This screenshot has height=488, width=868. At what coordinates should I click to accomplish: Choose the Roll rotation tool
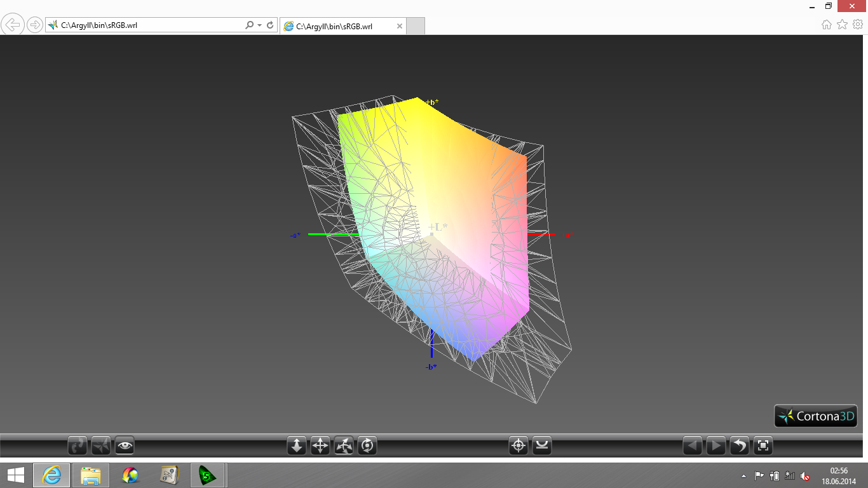coord(367,446)
